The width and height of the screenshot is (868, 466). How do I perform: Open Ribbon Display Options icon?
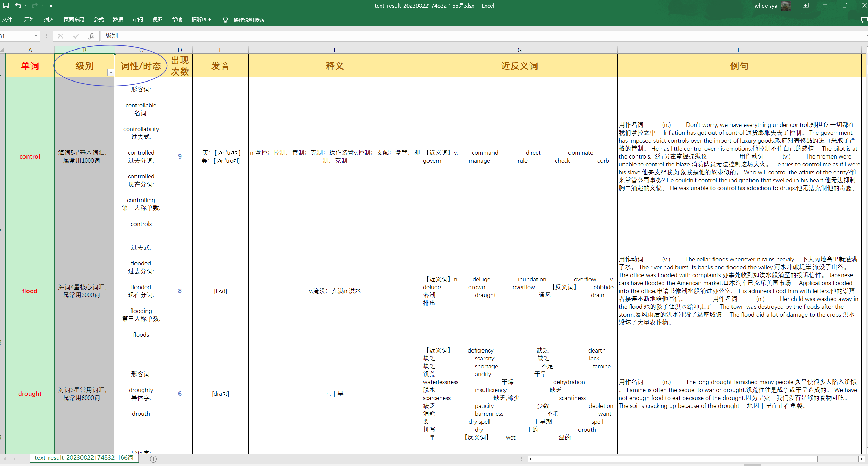tap(805, 6)
